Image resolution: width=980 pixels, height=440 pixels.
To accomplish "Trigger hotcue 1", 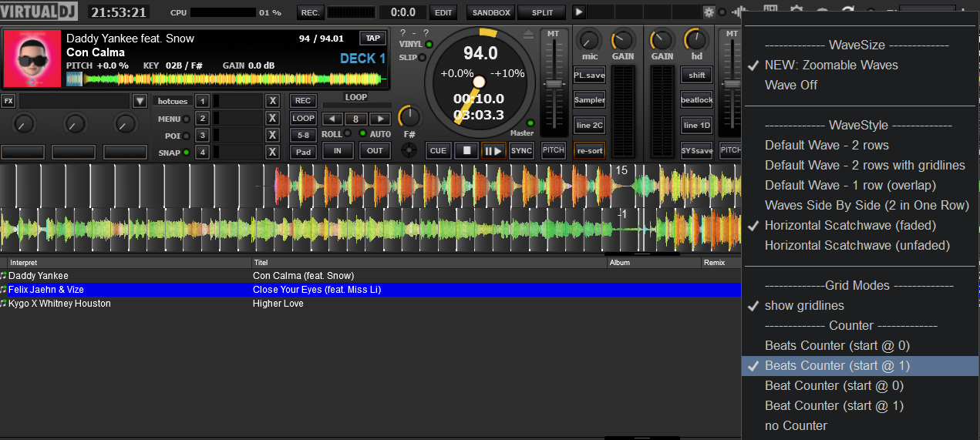I will tap(201, 101).
